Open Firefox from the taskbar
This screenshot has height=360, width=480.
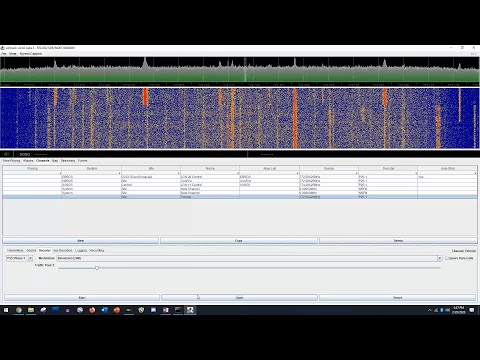tap(92, 310)
